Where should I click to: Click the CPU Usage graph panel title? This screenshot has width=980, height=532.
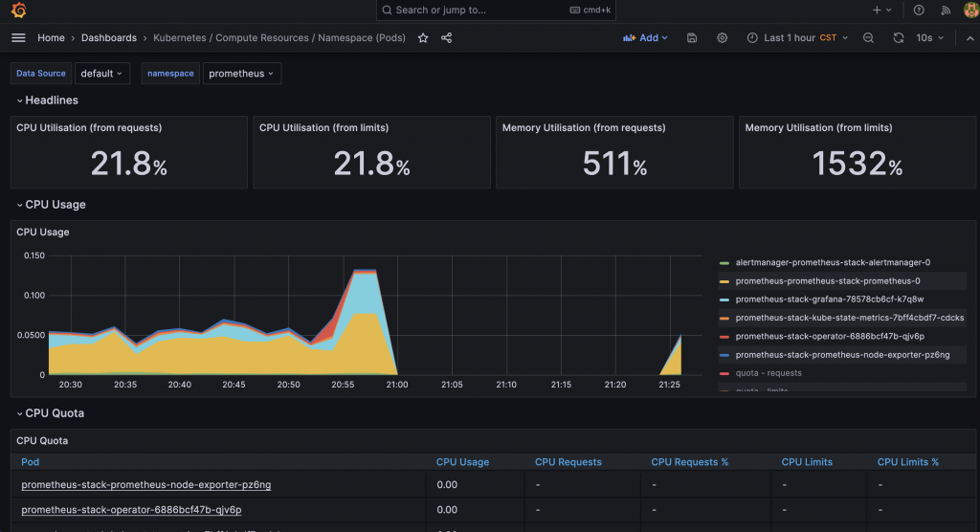pos(42,232)
